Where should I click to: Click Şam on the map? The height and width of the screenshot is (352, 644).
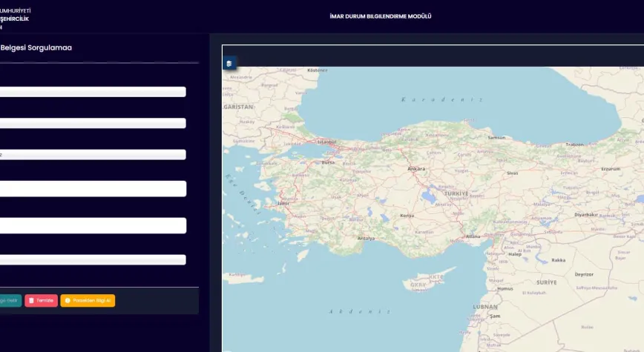tap(495, 316)
